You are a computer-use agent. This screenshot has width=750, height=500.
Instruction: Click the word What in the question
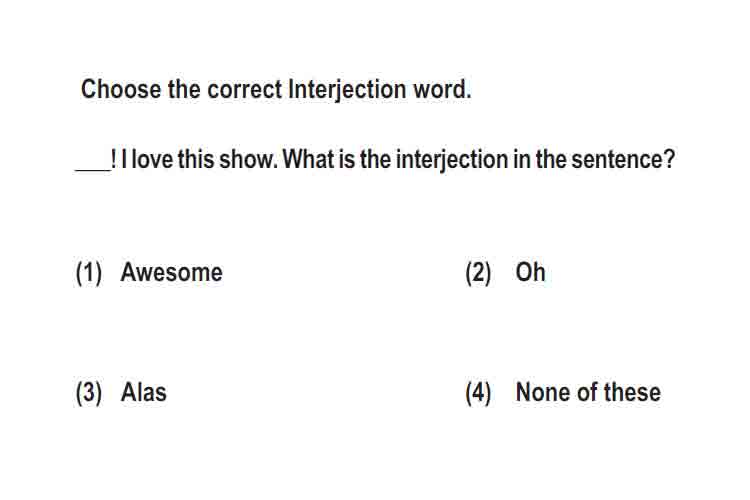tap(309, 159)
